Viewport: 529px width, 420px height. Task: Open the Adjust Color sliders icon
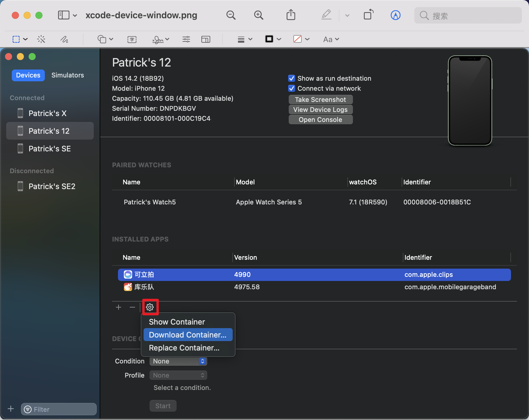186,39
